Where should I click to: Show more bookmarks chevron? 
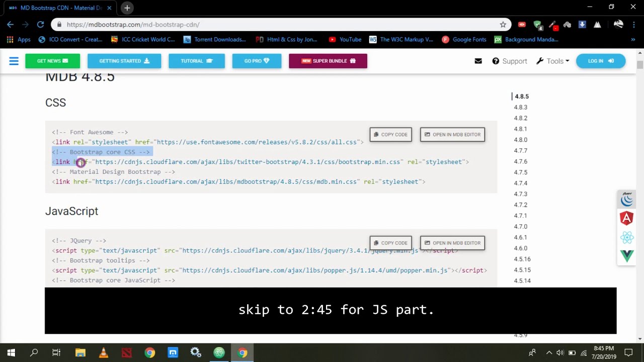click(x=633, y=39)
